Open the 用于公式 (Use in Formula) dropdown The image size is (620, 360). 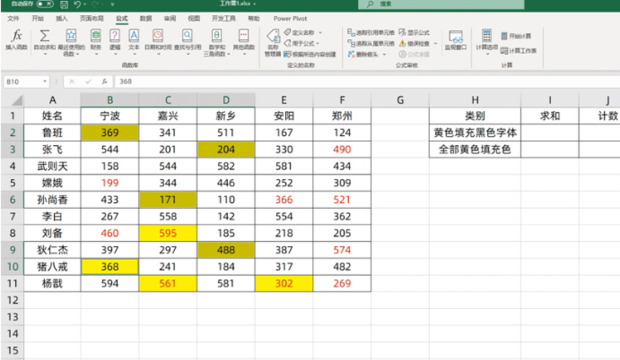click(x=302, y=43)
